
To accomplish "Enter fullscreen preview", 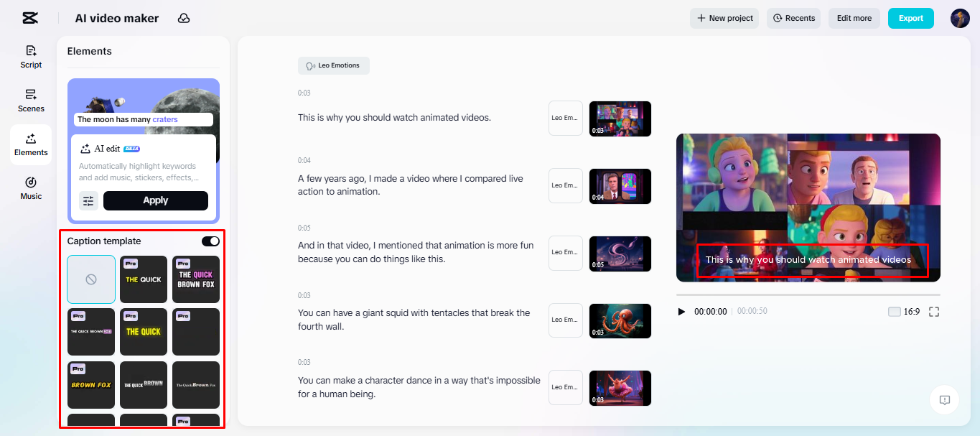I will click(x=934, y=312).
